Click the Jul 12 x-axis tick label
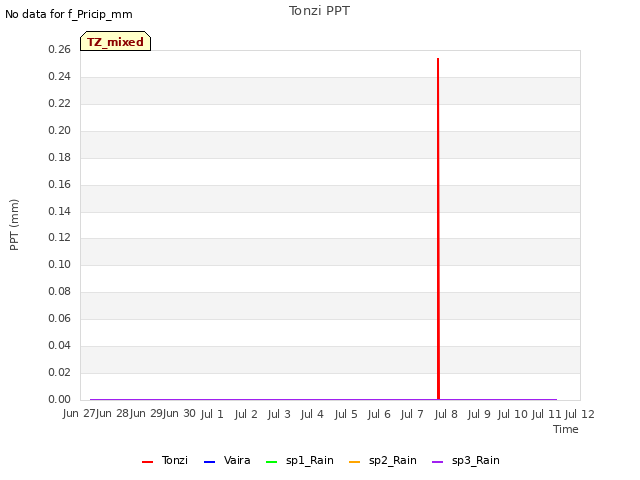Viewport: 640px width, 480px height. (x=580, y=414)
